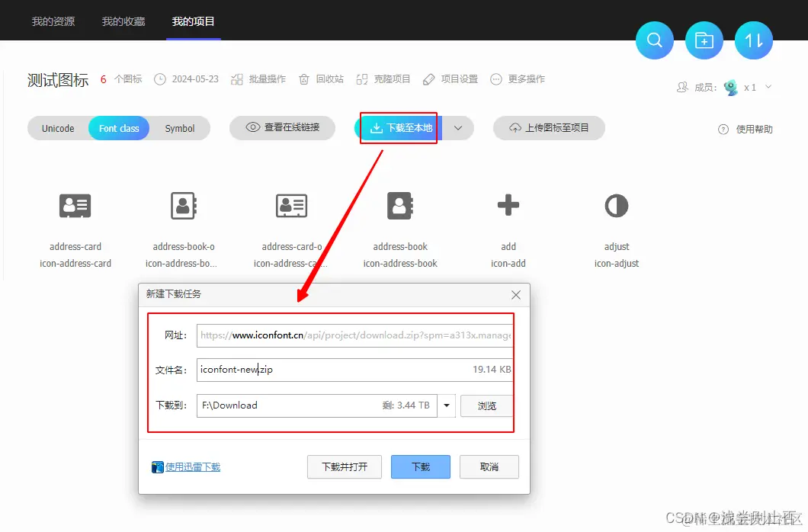Select the address-book icon
808x532 pixels.
tap(400, 206)
